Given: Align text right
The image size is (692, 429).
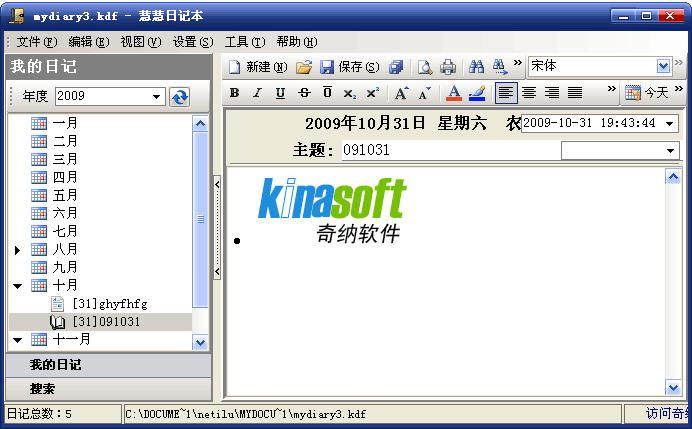Looking at the screenshot, I should click(x=552, y=93).
